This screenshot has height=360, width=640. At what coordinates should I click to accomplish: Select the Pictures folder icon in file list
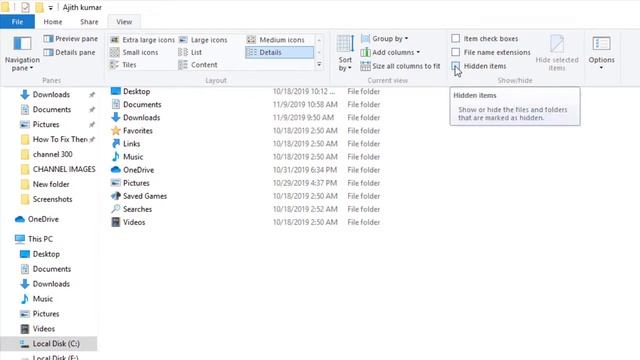pyautogui.click(x=116, y=182)
